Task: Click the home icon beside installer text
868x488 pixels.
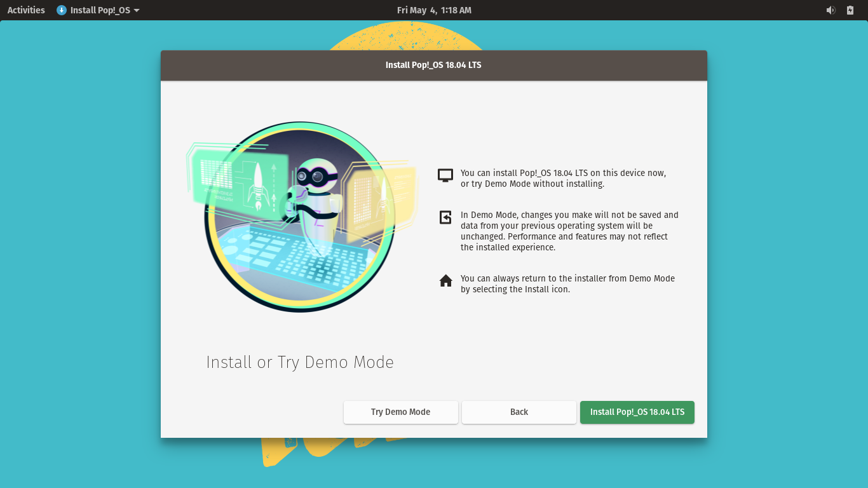Action: (445, 280)
